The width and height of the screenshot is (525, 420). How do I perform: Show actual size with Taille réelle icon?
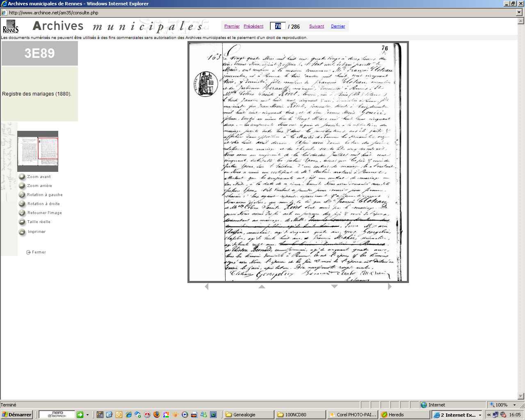tap(22, 222)
